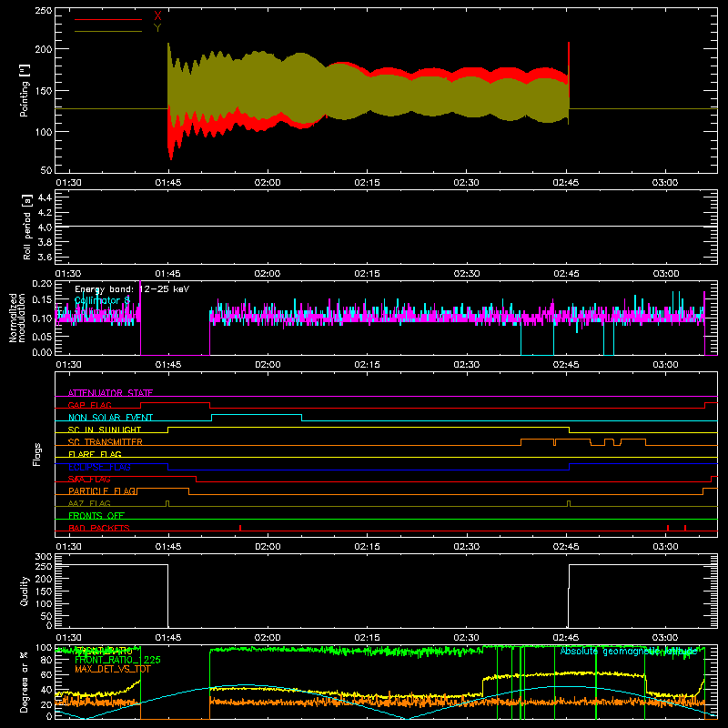
Task: Click the red X legend label
Action: click(x=157, y=16)
